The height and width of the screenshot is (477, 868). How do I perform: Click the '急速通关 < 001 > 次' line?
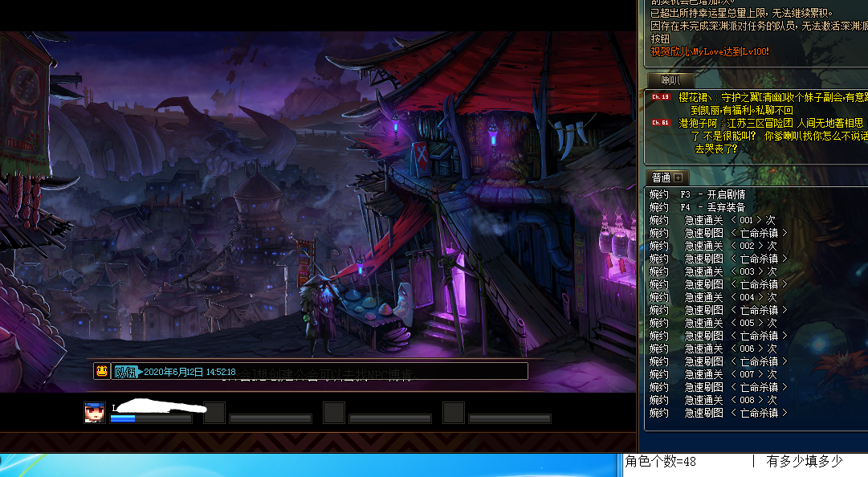point(712,220)
